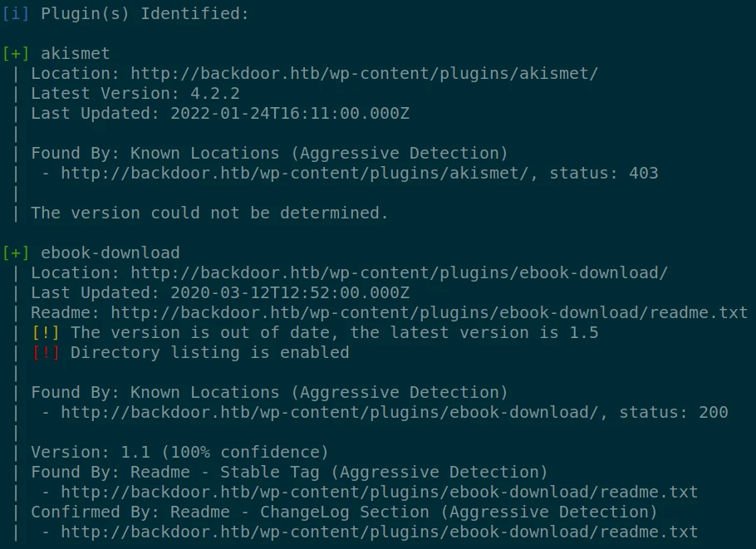The height and width of the screenshot is (549, 756).
Task: Open the akismet plugin Location URL
Action: [x=364, y=74]
